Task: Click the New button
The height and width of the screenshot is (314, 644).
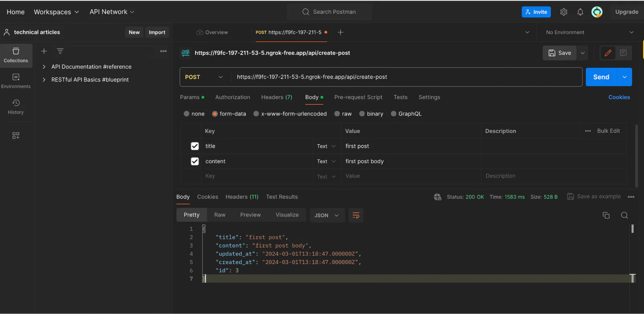Action: (134, 32)
